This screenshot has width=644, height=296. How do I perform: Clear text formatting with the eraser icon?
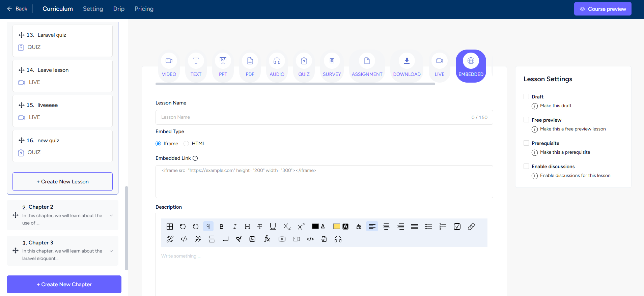[x=359, y=227]
